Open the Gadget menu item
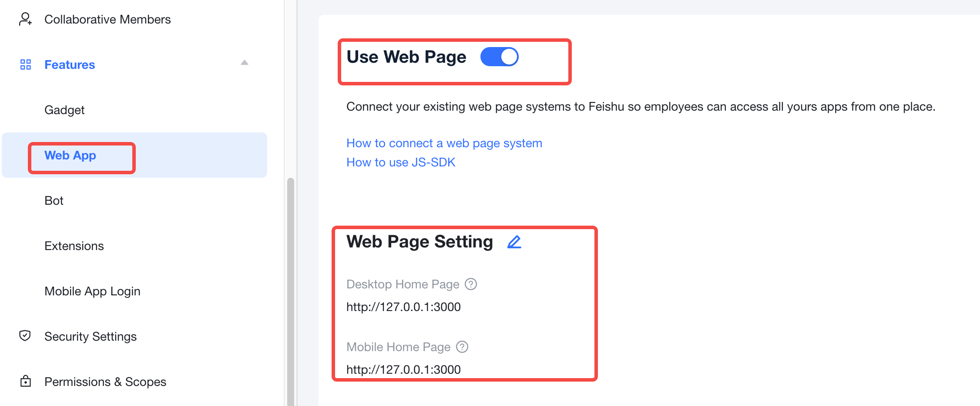The height and width of the screenshot is (406, 980). point(64,110)
